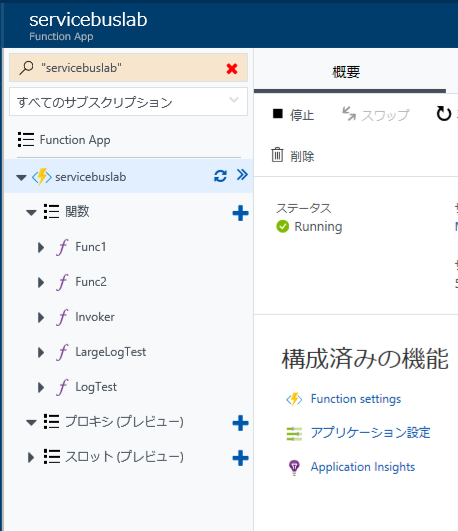Open the Invoker function
The width and height of the screenshot is (458, 531).
tap(95, 317)
